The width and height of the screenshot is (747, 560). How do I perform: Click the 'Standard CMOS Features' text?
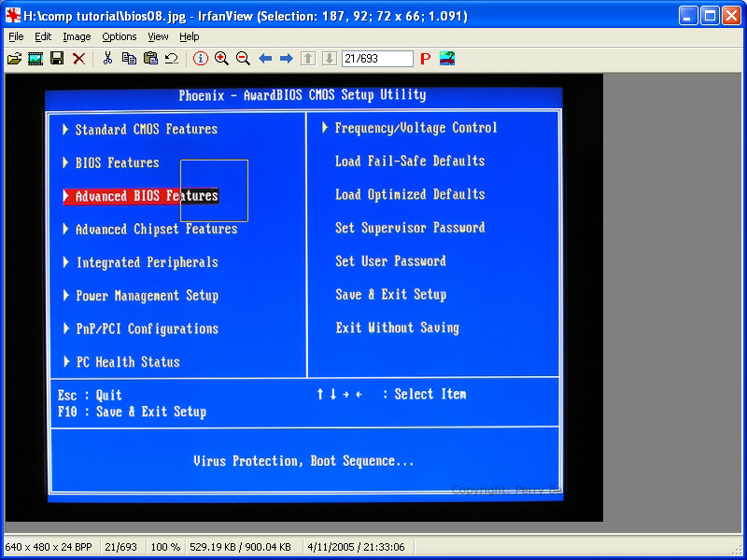click(147, 130)
